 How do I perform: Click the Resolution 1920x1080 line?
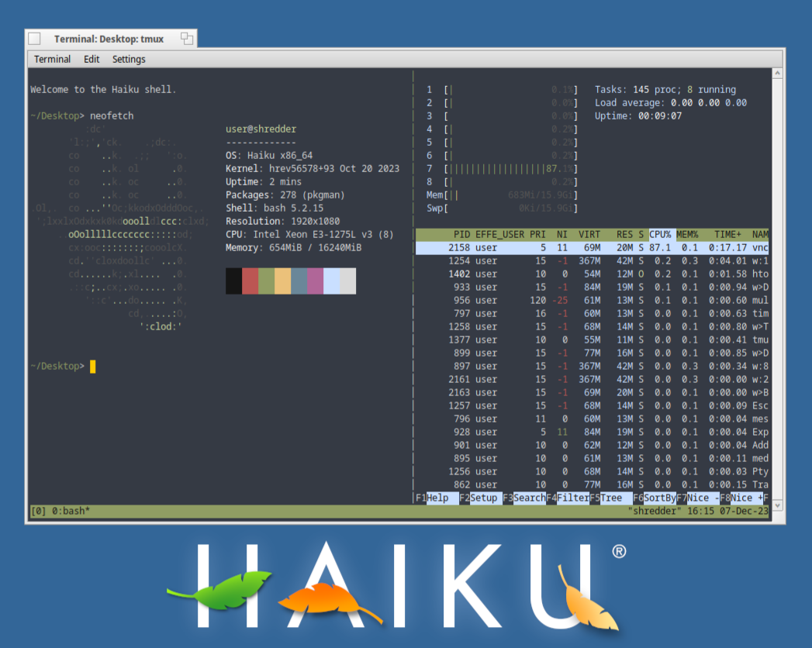[x=283, y=222]
